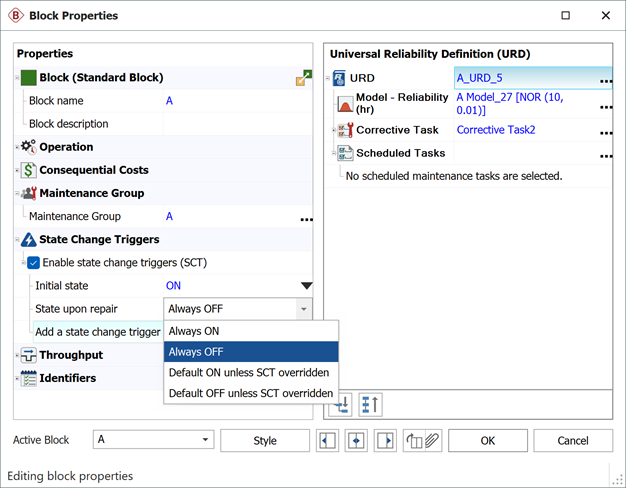Expand the Throughput section
This screenshot has width=626, height=488.
point(19,355)
